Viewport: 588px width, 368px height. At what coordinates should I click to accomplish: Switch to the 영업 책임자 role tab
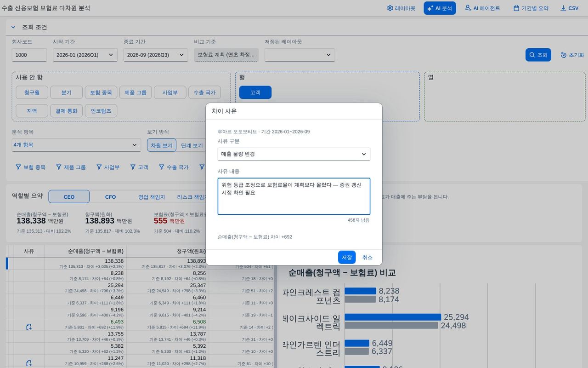152,197
